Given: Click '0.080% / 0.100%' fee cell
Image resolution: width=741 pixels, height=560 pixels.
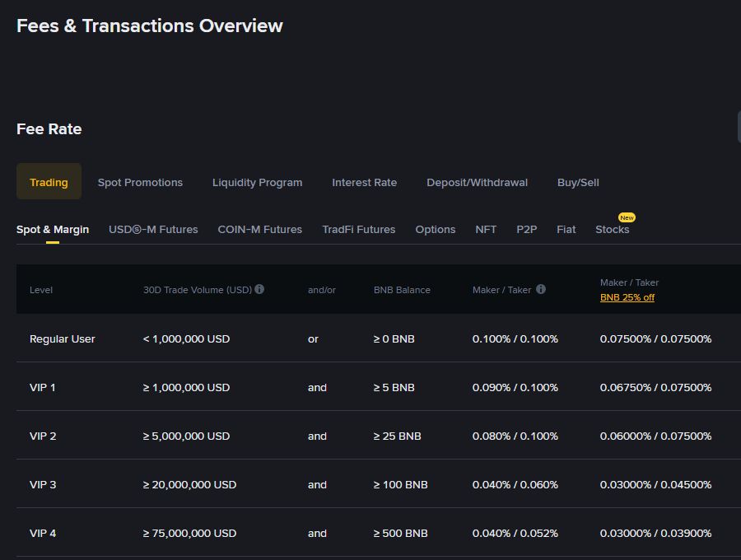Looking at the screenshot, I should click(x=515, y=436).
